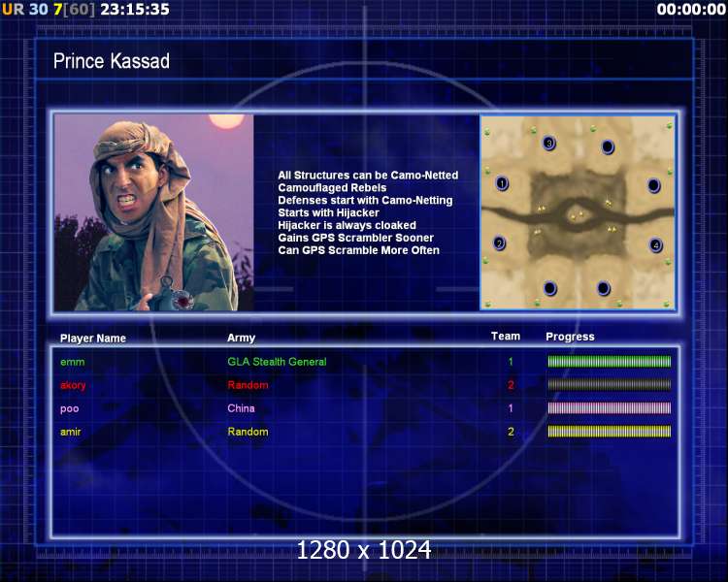Click GLA Stealth General army label
This screenshot has height=582, width=728.
(x=277, y=362)
